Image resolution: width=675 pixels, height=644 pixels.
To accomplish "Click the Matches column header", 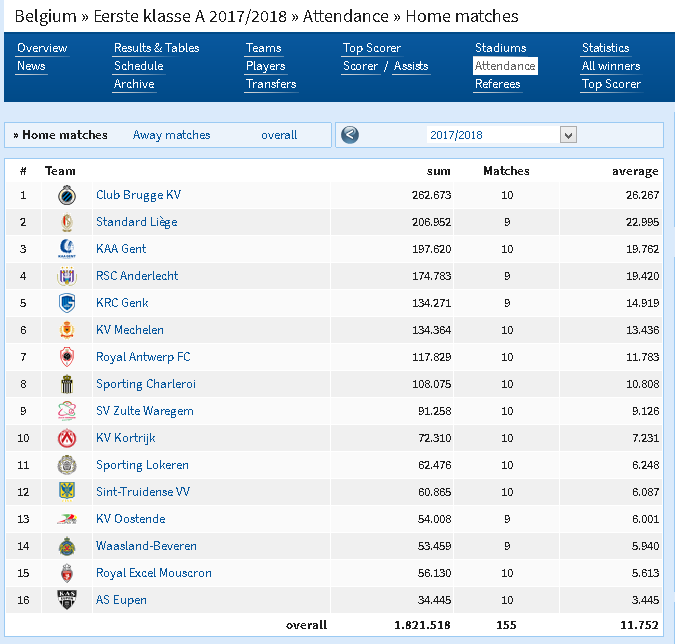I will [506, 171].
